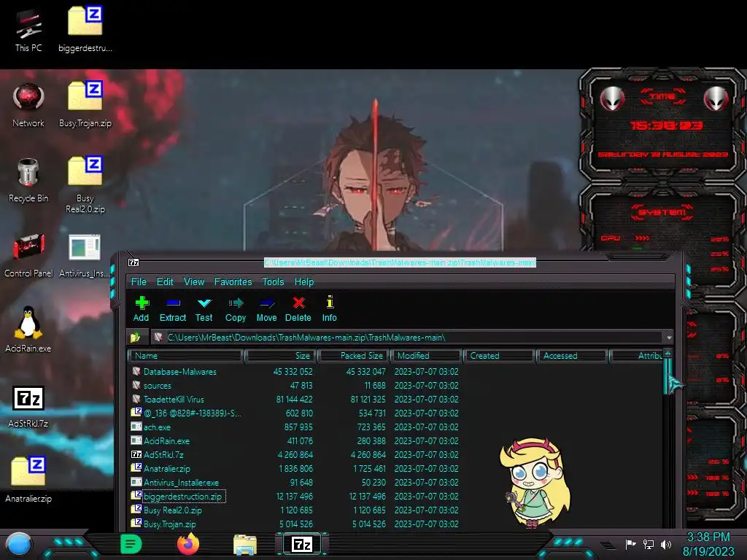
Task: Open the Edit menu
Action: pyautogui.click(x=165, y=281)
